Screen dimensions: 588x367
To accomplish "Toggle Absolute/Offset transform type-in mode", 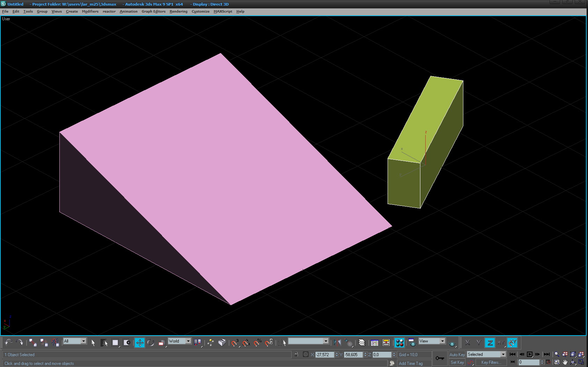I will click(x=306, y=354).
